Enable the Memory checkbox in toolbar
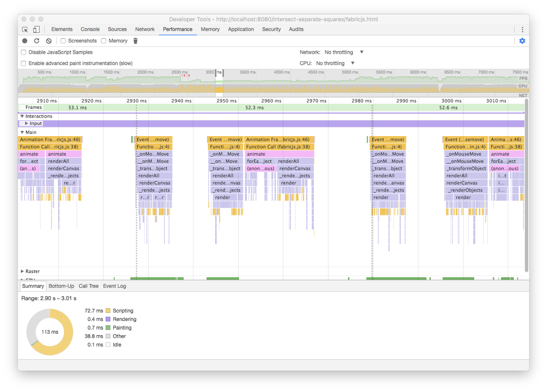Viewport: 547px width, 392px height. 104,41
